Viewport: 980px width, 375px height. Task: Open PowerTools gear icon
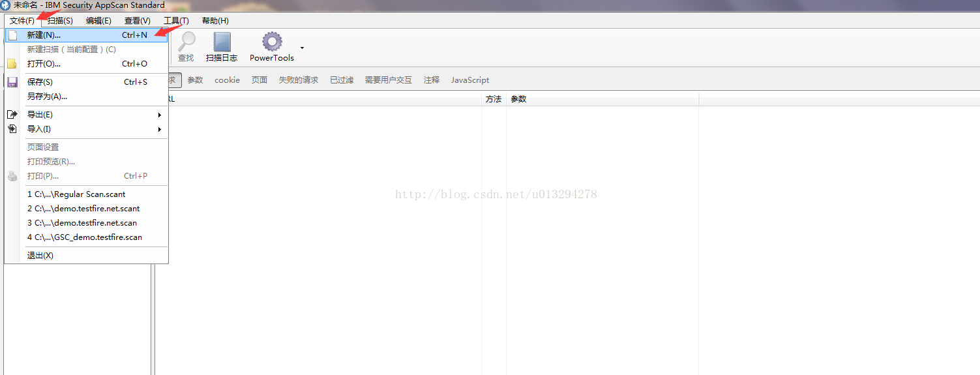[x=272, y=42]
